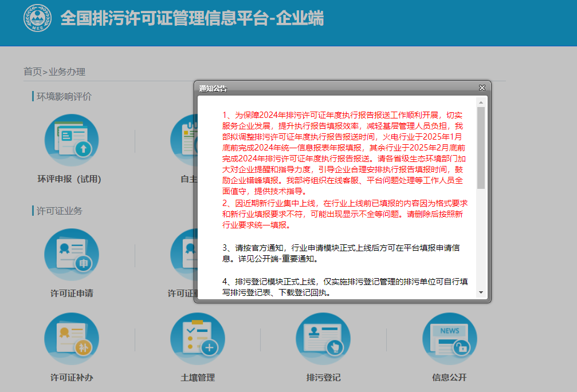Click the platform title 全国排污许可证管理信息平台-企业端
577x392 pixels.
(192, 18)
